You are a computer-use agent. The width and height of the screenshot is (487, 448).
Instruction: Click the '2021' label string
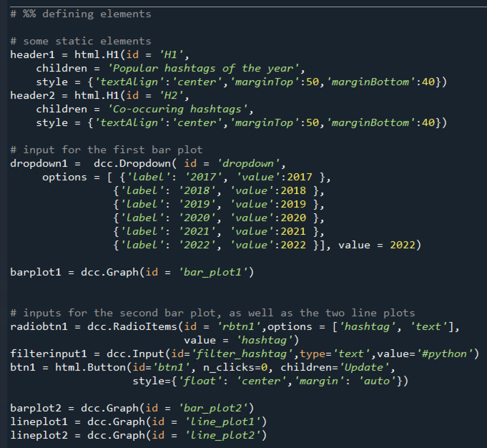click(x=197, y=232)
